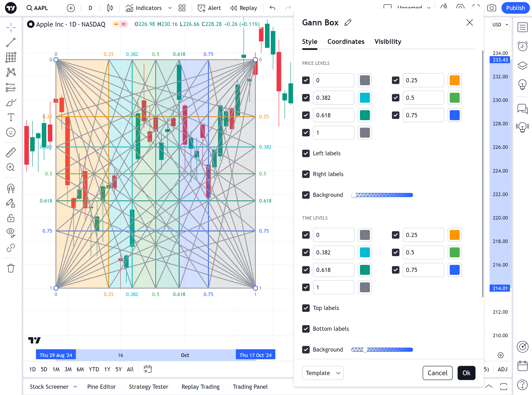Activate the Magnet mode icon

[11, 188]
